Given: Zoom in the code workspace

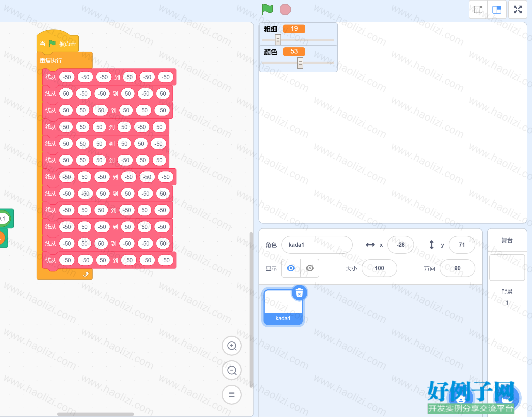Looking at the screenshot, I should click(x=232, y=346).
